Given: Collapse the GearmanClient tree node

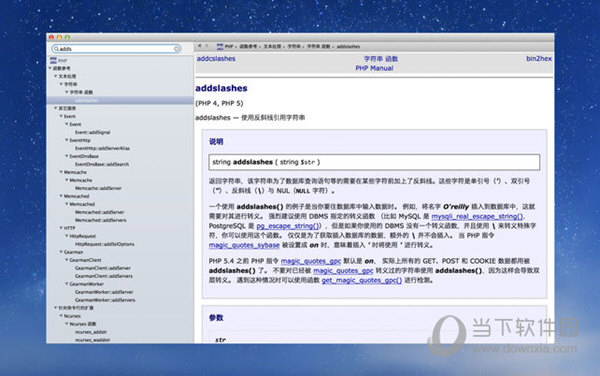Looking at the screenshot, I should [67, 260].
